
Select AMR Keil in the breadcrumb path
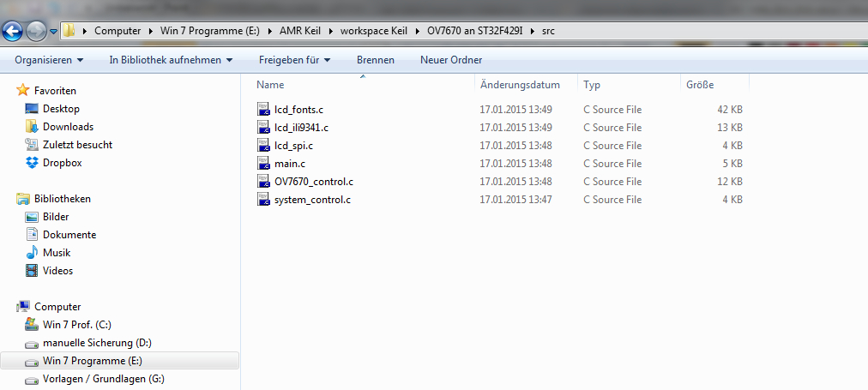299,31
